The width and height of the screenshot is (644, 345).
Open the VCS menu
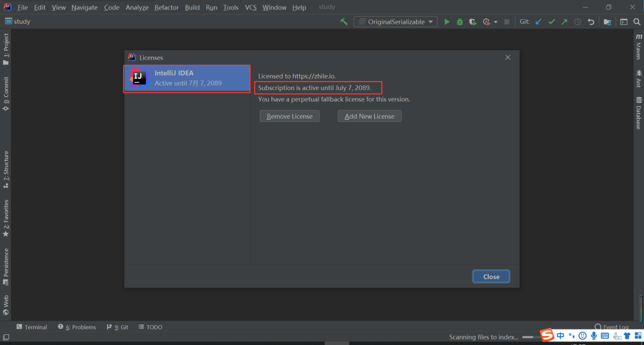[250, 7]
